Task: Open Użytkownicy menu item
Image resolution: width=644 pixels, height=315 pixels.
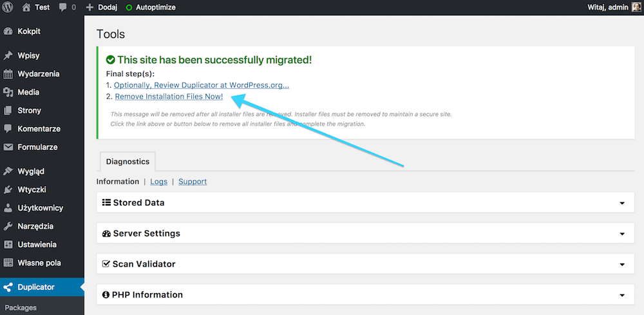Action: coord(42,208)
